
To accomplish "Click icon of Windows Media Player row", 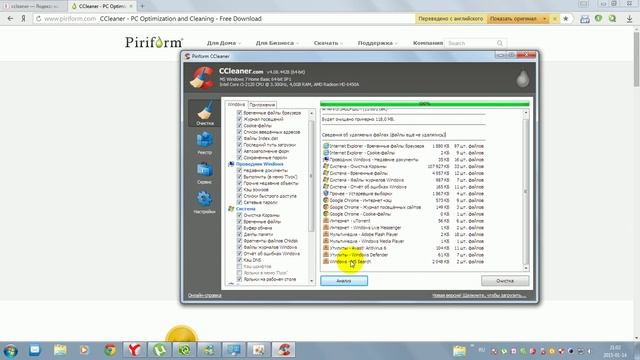I will [x=326, y=241].
